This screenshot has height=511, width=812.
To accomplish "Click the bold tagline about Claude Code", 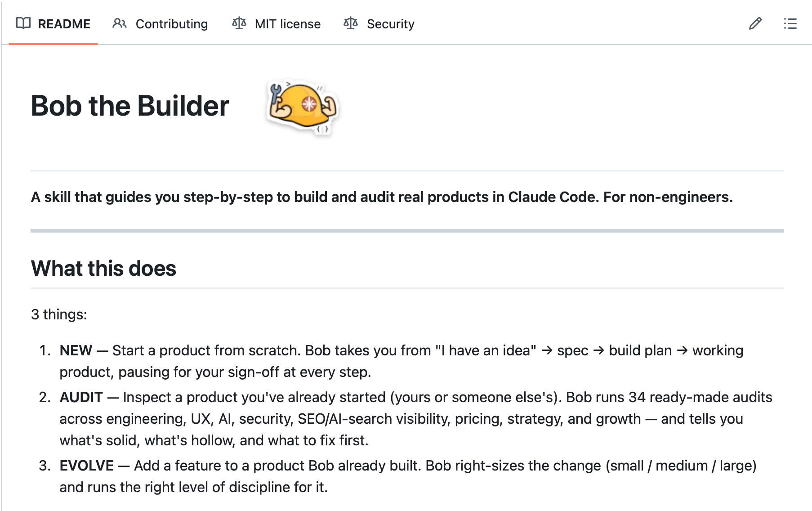I will pos(382,197).
